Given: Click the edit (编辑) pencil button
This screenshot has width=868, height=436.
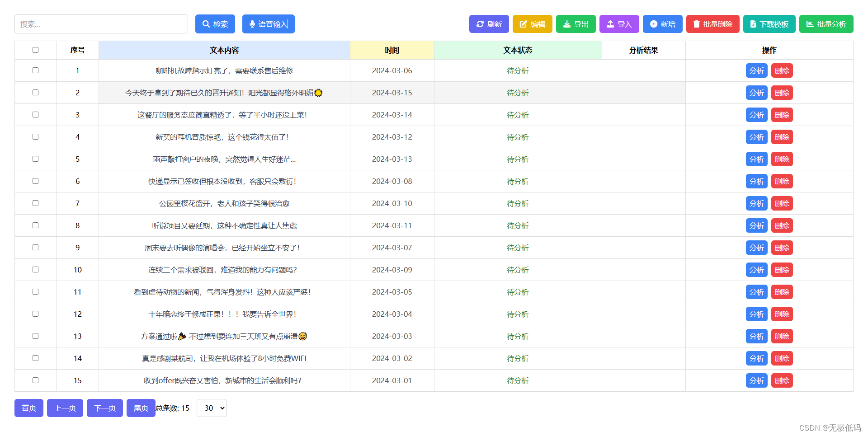Looking at the screenshot, I should 532,24.
